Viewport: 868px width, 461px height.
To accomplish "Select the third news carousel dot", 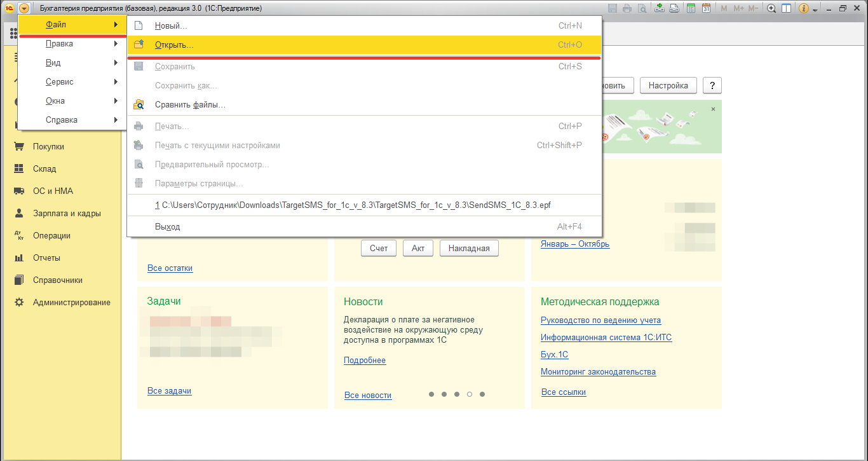I will (x=457, y=394).
